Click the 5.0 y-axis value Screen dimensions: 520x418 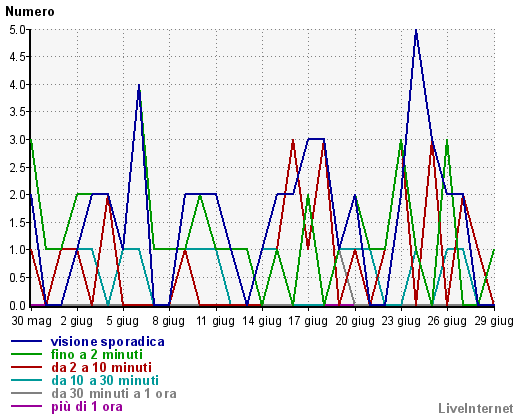(x=17, y=30)
